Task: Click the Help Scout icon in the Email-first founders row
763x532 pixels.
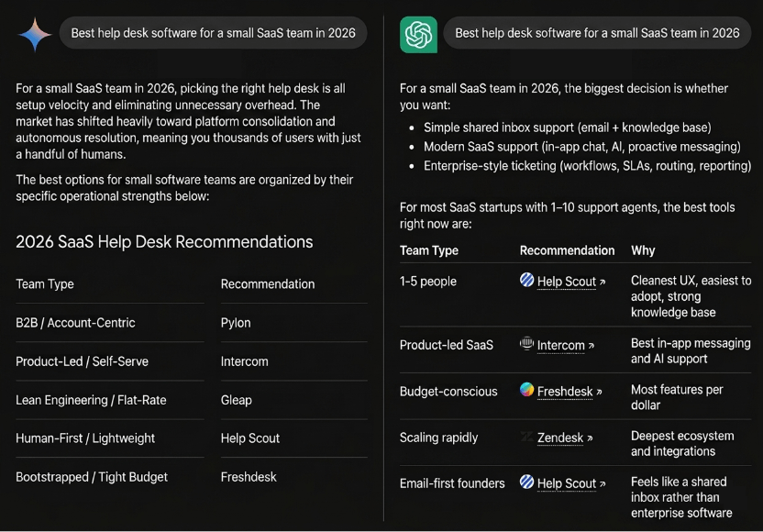Action: coord(526,482)
